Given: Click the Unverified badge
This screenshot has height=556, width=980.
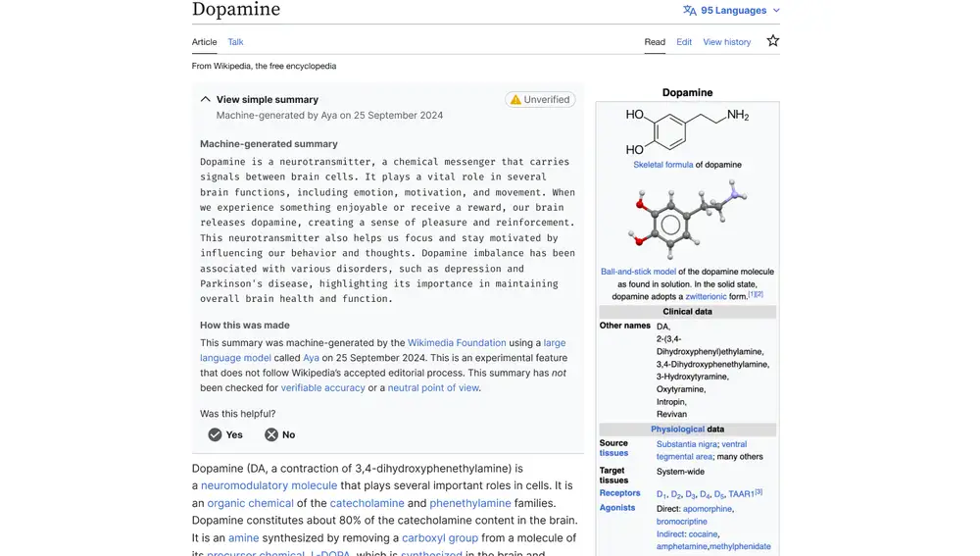Looking at the screenshot, I should pos(541,99).
